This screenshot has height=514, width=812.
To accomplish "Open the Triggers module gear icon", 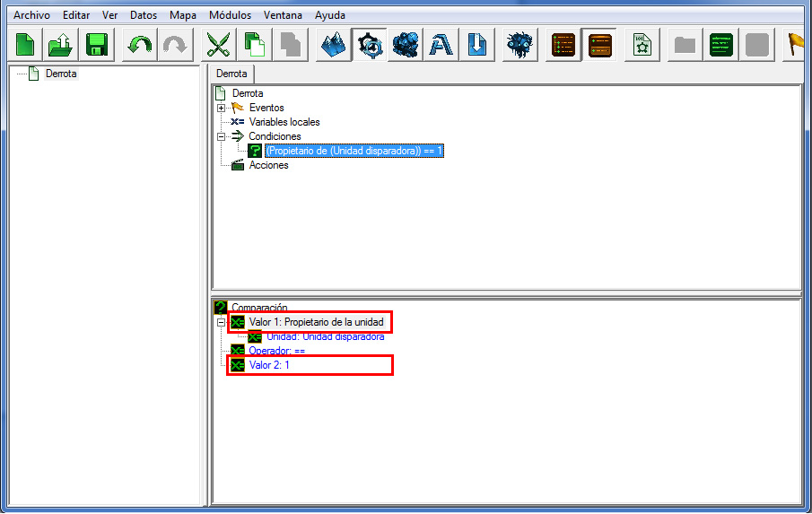I will [370, 45].
